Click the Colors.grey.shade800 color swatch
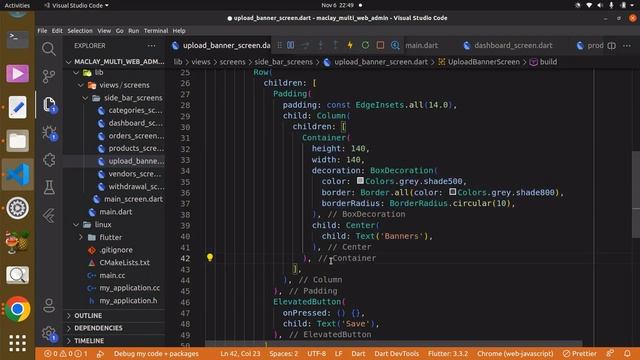The width and height of the screenshot is (640, 360). pyautogui.click(x=452, y=191)
